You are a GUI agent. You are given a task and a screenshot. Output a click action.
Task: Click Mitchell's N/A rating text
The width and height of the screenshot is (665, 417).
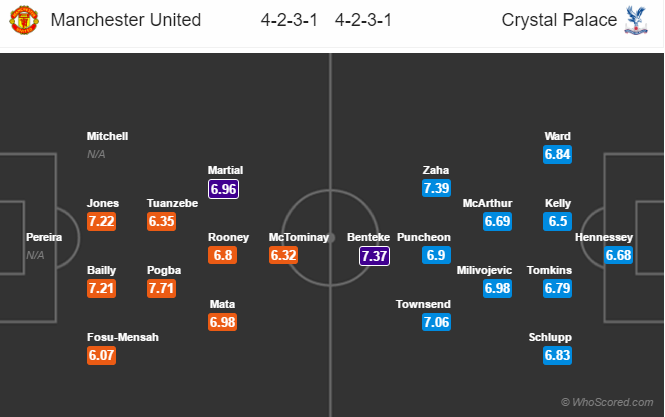(x=96, y=154)
